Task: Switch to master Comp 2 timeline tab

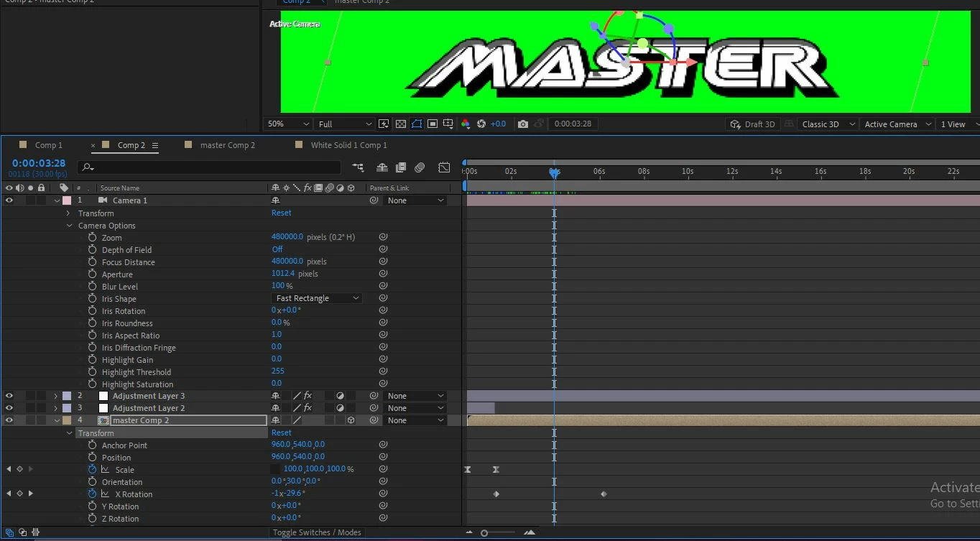Action: 227,145
